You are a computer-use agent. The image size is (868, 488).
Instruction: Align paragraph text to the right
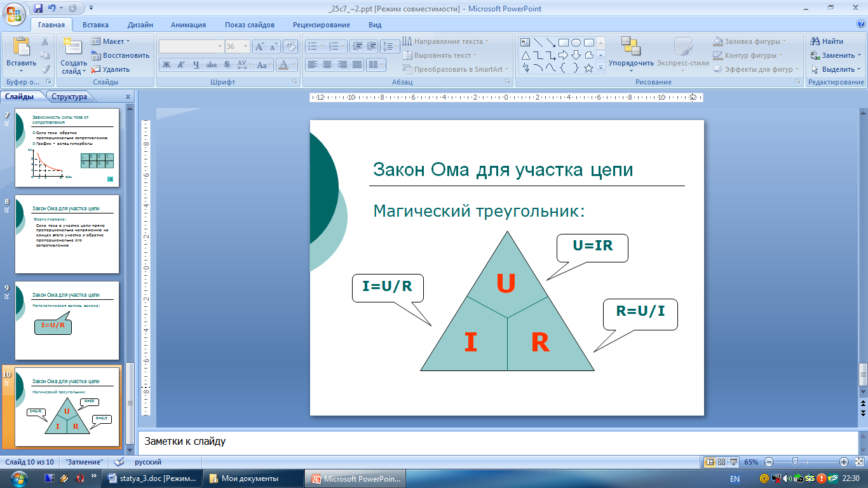(x=342, y=65)
